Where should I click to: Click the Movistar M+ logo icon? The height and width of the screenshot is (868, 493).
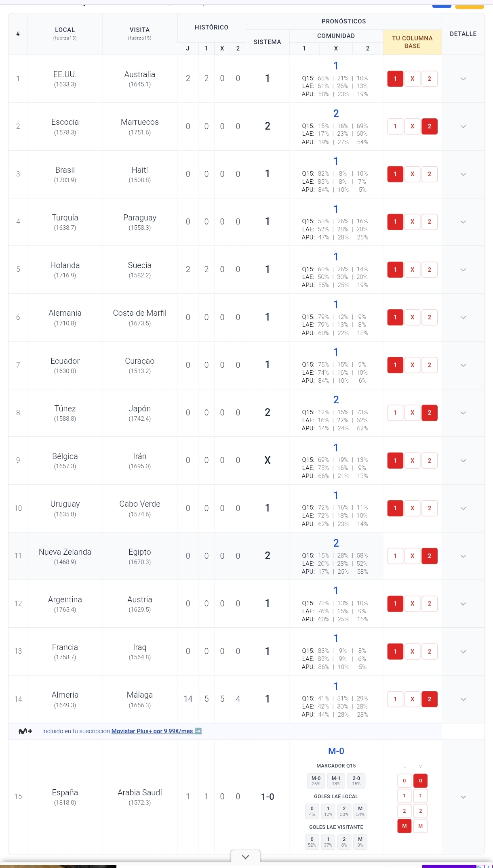click(26, 731)
